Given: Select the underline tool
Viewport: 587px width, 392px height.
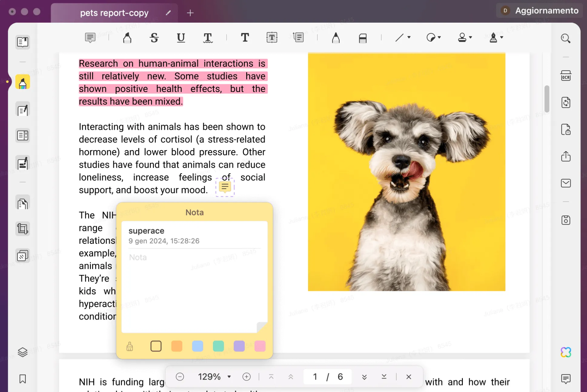Looking at the screenshot, I should [x=181, y=38].
